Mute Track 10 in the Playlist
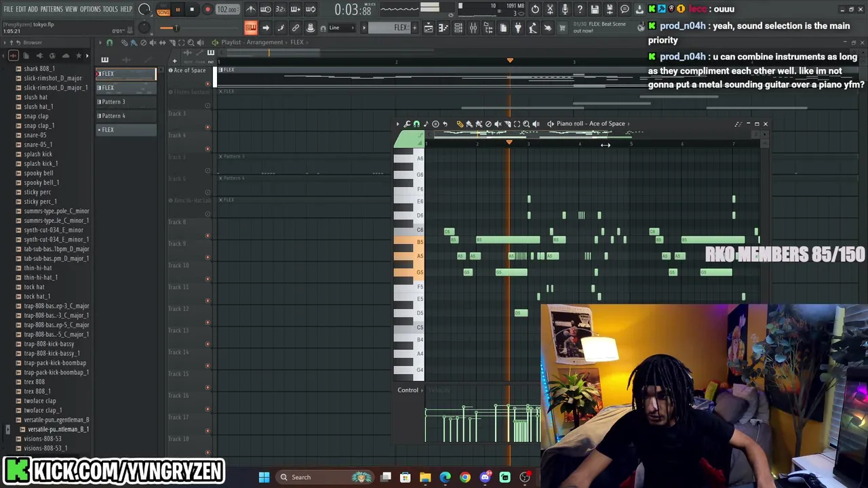Screen dimensions: 868x488 (208, 279)
